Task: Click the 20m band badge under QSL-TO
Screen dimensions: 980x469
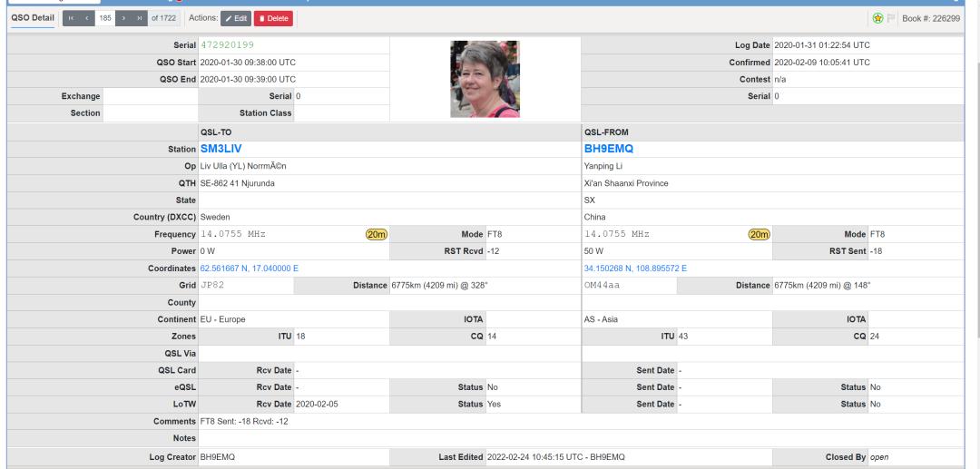Action: [377, 234]
